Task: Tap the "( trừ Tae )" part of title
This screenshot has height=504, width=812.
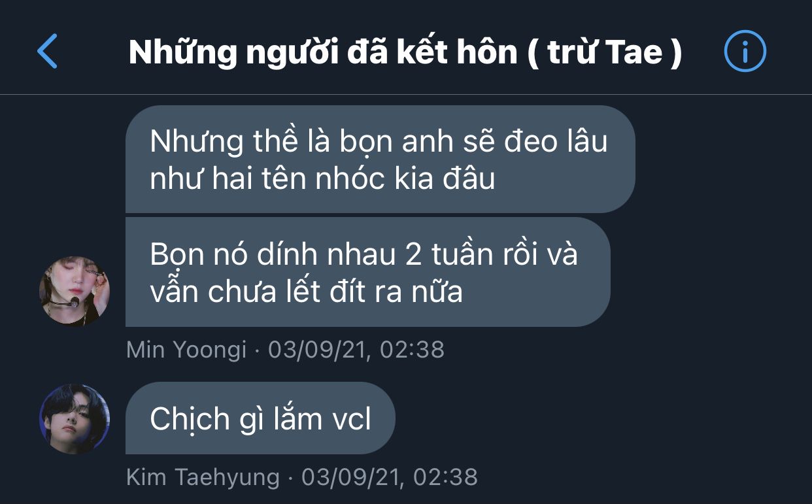Action: pos(604,52)
